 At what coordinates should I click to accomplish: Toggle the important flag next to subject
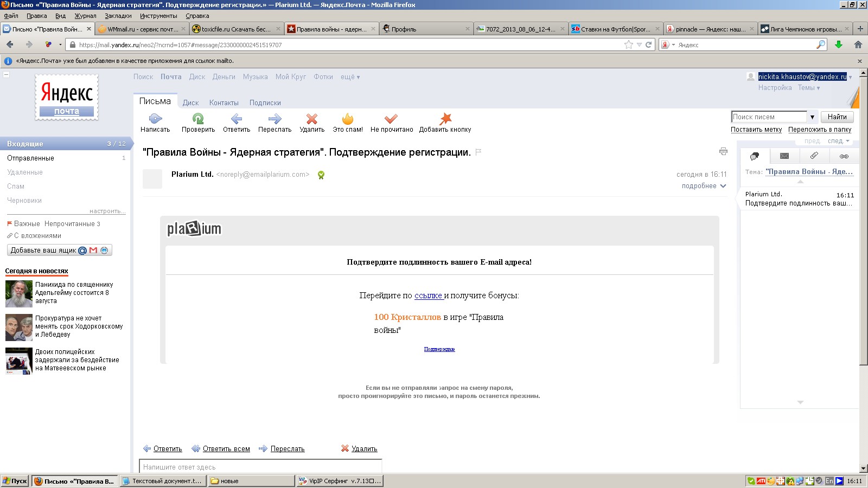(x=478, y=152)
